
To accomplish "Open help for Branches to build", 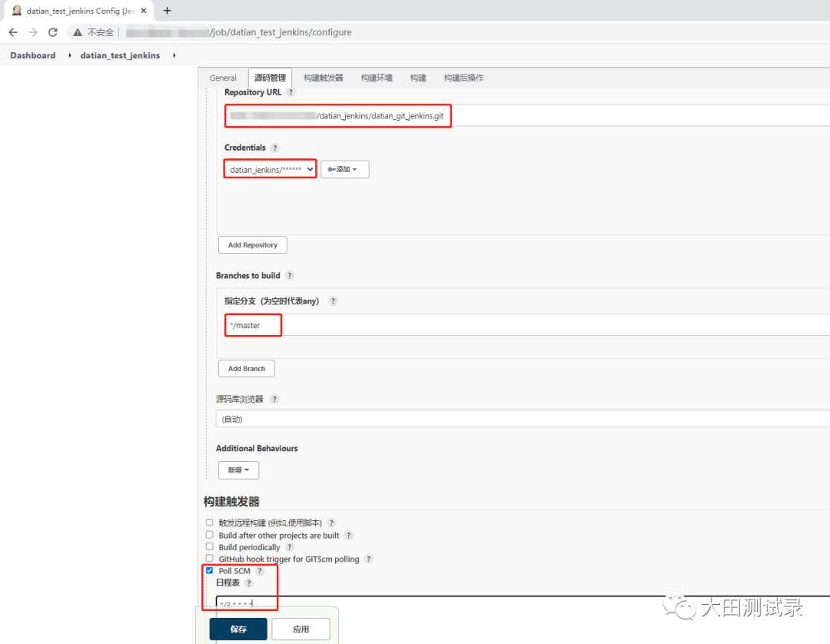I will click(290, 276).
